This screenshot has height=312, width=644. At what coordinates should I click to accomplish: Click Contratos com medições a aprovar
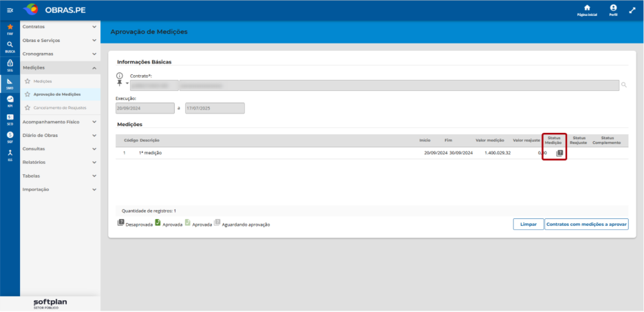(x=586, y=225)
